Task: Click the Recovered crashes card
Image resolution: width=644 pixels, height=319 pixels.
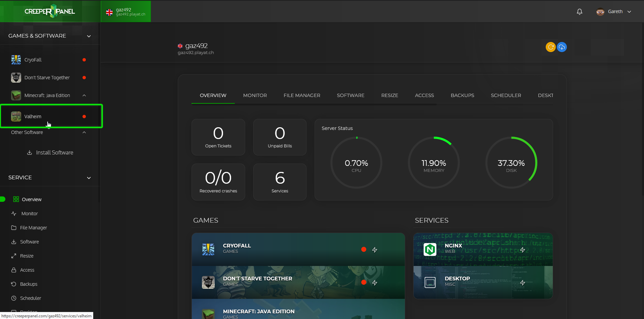Action: click(218, 182)
